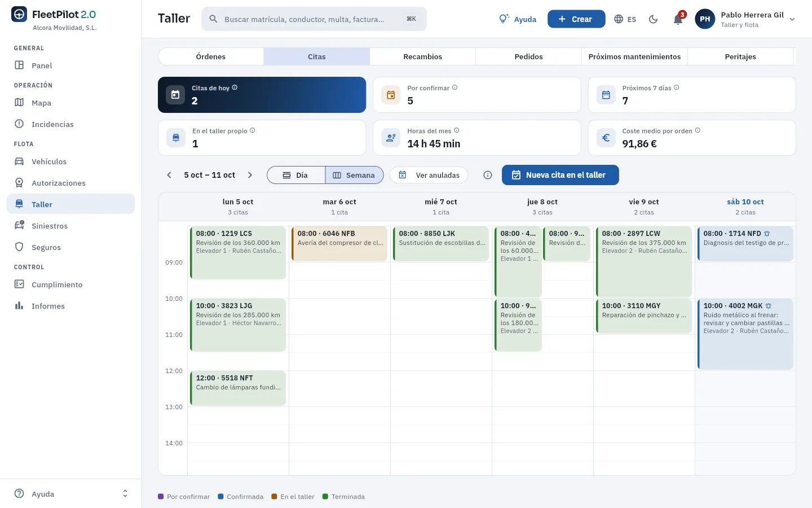Click green Terminada legend swatch
The height and width of the screenshot is (508, 812).
tap(325, 497)
